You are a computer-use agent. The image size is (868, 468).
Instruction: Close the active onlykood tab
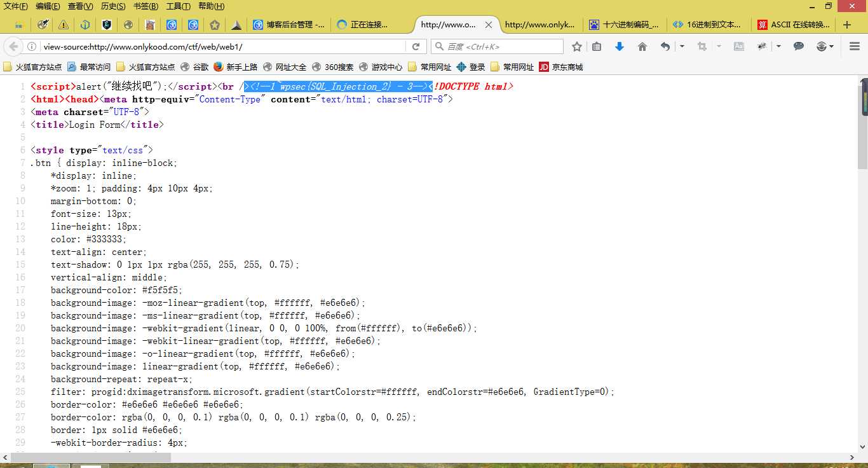489,25
